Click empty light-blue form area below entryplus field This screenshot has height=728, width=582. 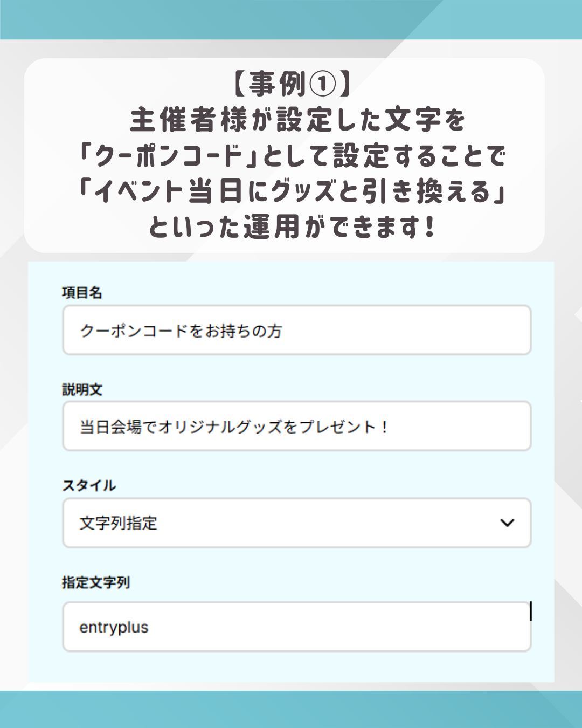291,667
